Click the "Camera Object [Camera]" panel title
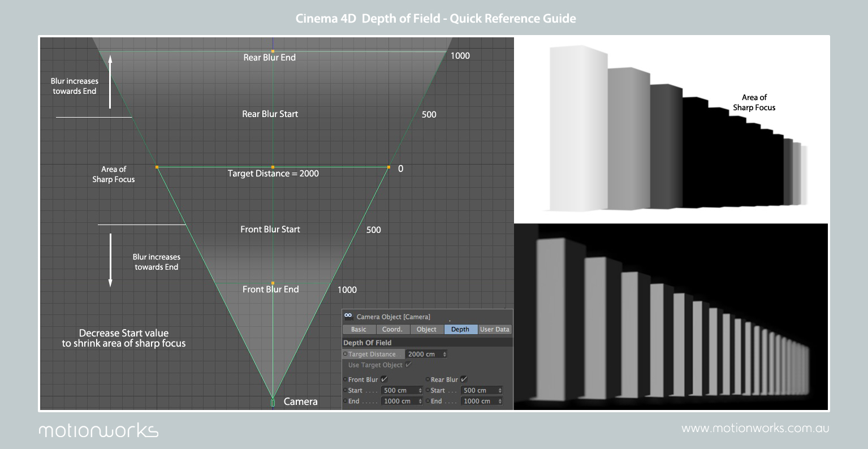 pos(393,317)
